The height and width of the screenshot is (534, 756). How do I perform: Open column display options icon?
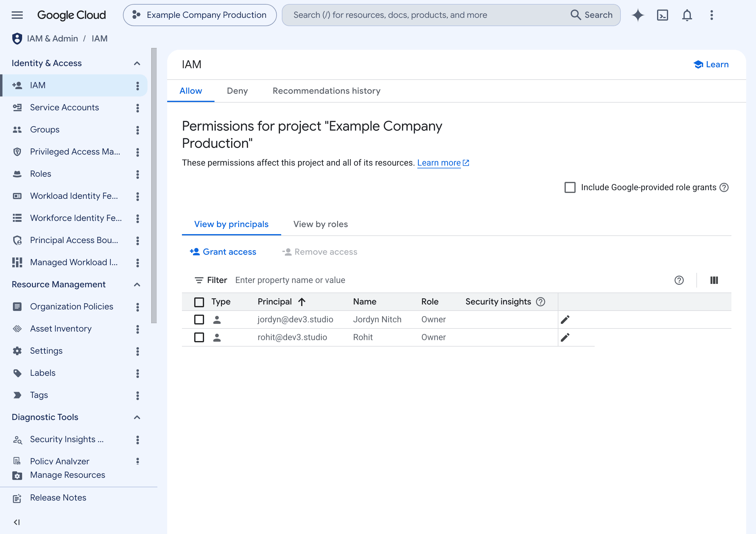(714, 280)
